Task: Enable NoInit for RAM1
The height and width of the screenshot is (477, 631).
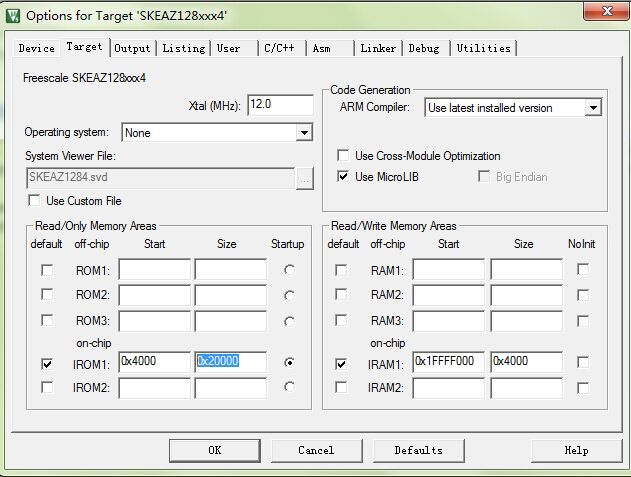Action: (x=583, y=269)
